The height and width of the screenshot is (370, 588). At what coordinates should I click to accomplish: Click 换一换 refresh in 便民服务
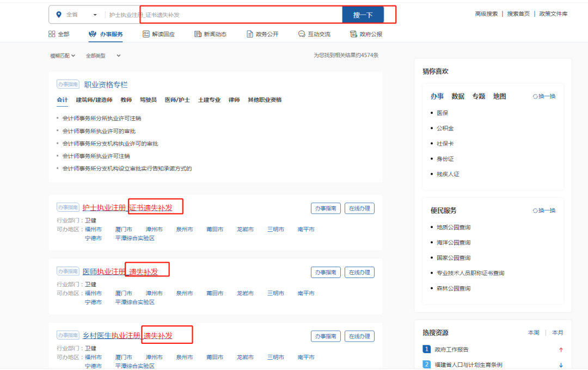[544, 211]
